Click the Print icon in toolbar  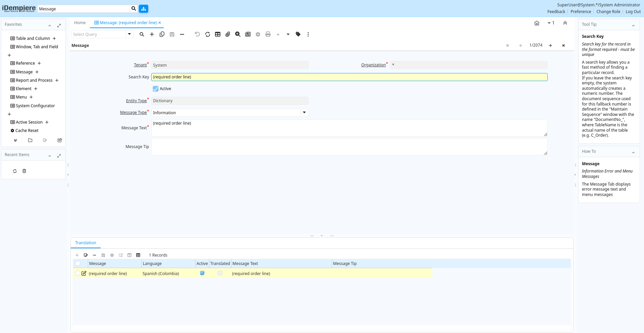pos(268,34)
